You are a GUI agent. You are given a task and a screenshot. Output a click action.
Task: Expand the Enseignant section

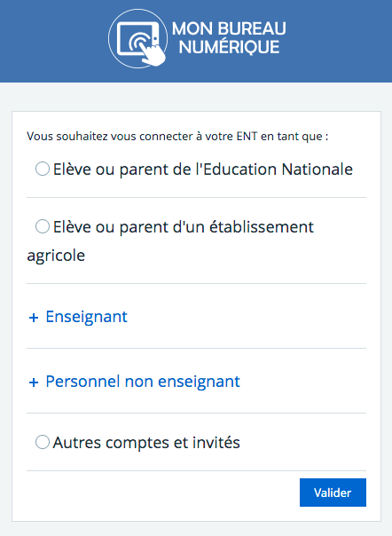86,317
